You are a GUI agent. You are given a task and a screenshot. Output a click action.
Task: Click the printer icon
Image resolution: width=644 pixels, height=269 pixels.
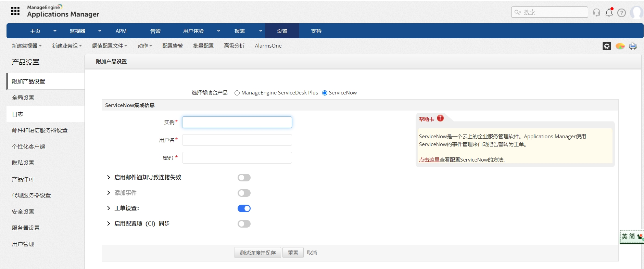pyautogui.click(x=633, y=46)
